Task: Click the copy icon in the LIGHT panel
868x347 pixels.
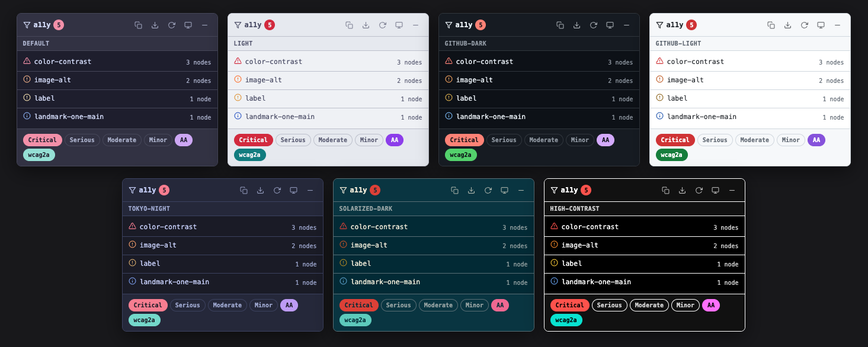Action: click(349, 25)
